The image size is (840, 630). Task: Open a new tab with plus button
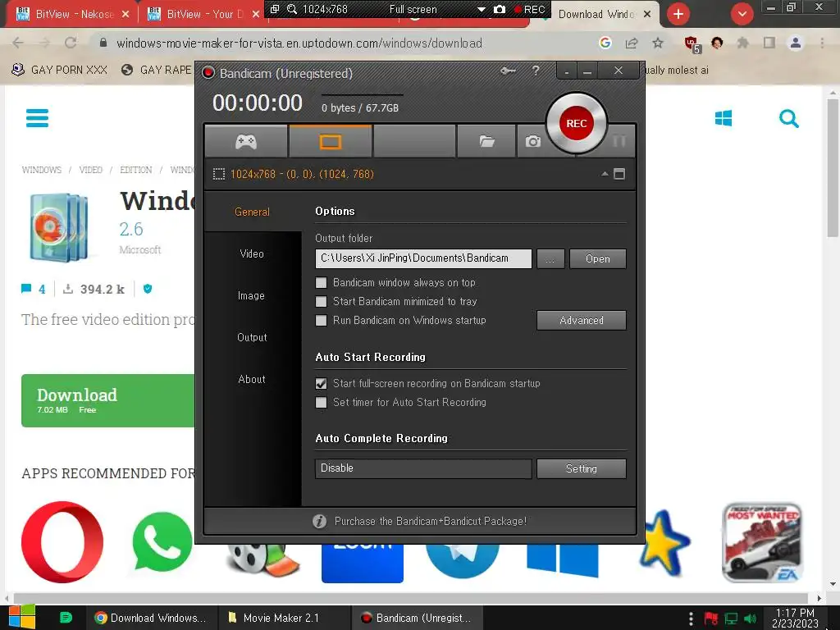click(678, 14)
